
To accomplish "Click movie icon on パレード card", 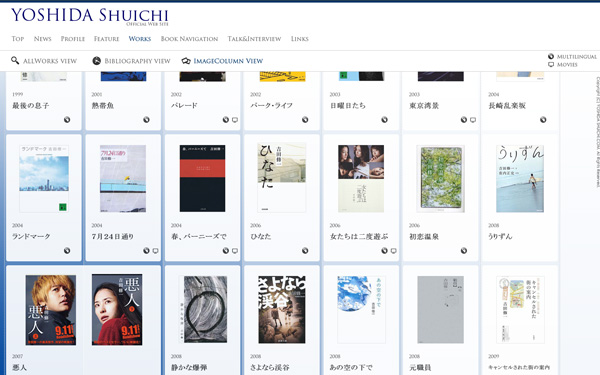I will [235, 120].
